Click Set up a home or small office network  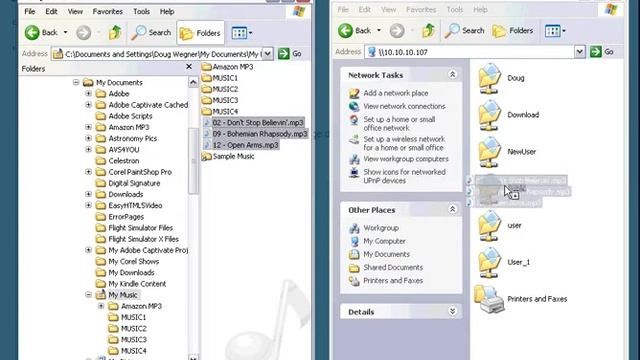pyautogui.click(x=399, y=124)
